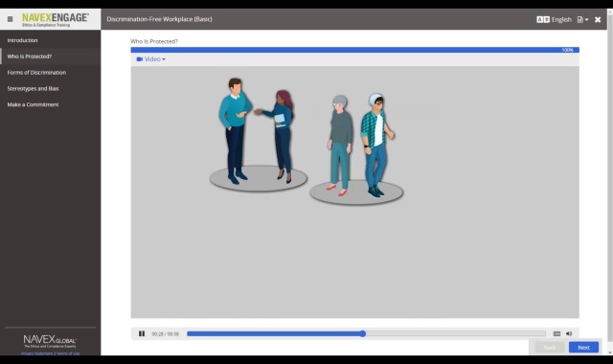Viewport: 613px width, 364px height.
Task: Click the Back button
Action: click(x=549, y=347)
